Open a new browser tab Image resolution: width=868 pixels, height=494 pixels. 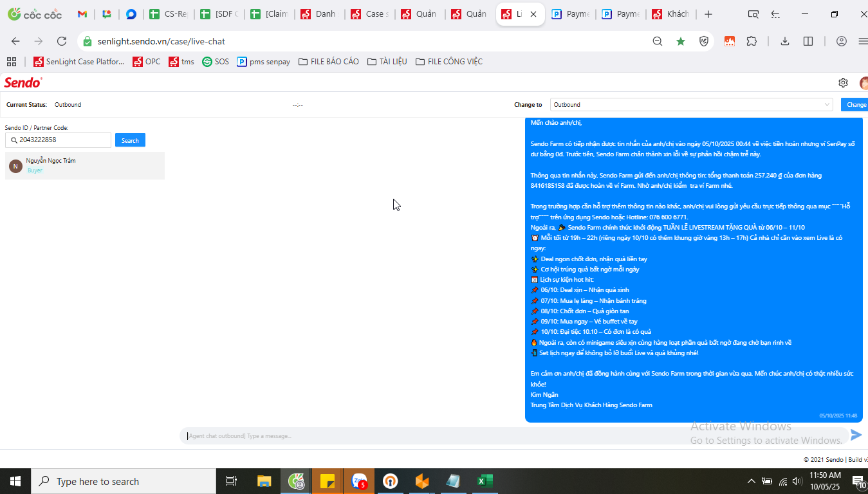(708, 14)
